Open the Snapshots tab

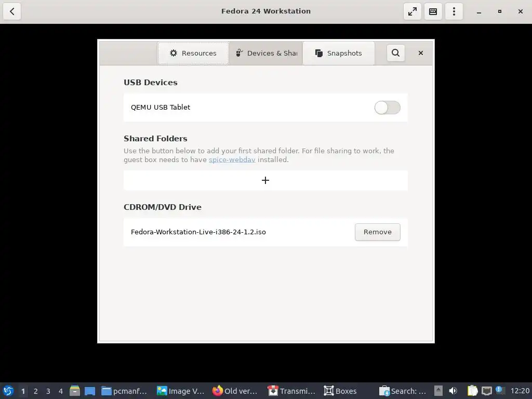pos(339,54)
